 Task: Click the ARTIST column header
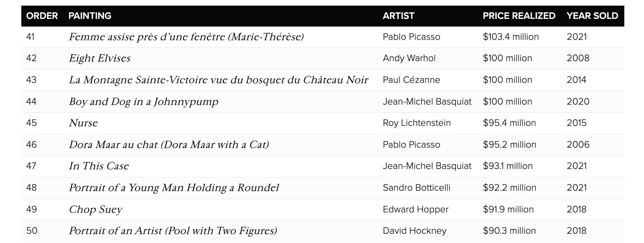pos(398,16)
